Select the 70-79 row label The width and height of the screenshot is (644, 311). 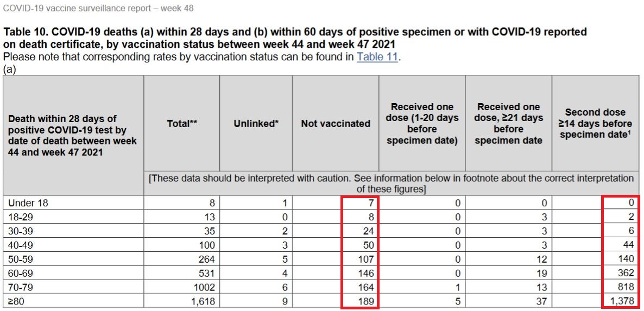tap(21, 288)
